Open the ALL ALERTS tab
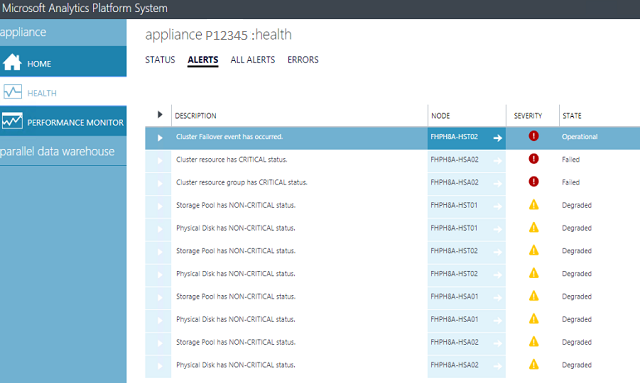The height and width of the screenshot is (383, 640). (x=253, y=60)
